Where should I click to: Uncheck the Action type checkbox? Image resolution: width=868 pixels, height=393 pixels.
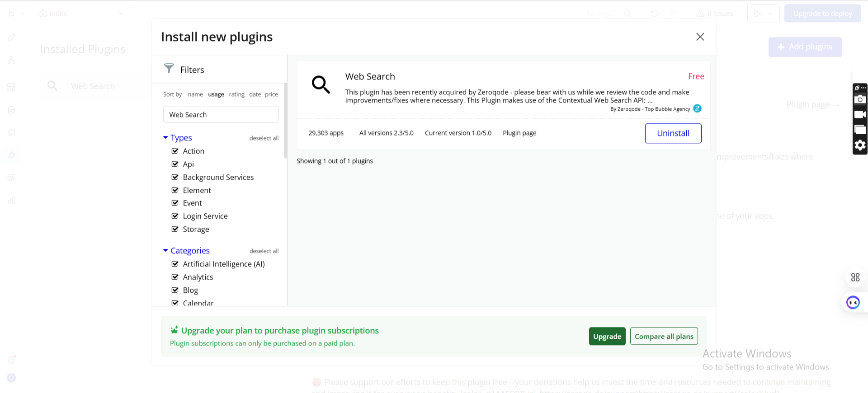[175, 151]
